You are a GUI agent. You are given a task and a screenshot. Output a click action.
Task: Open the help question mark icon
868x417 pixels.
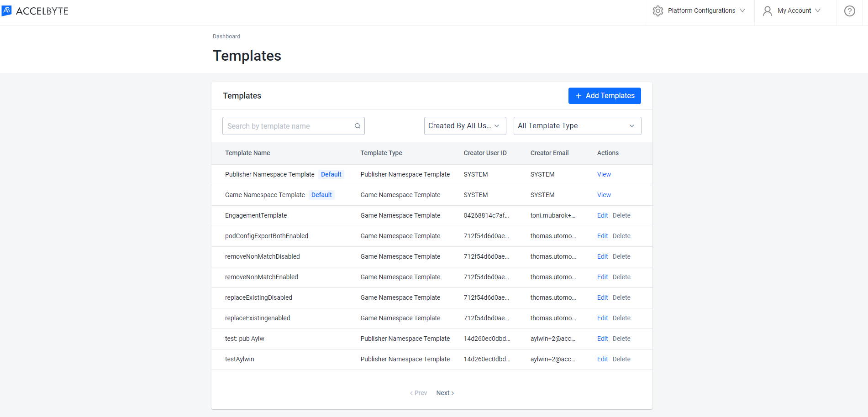click(x=849, y=11)
